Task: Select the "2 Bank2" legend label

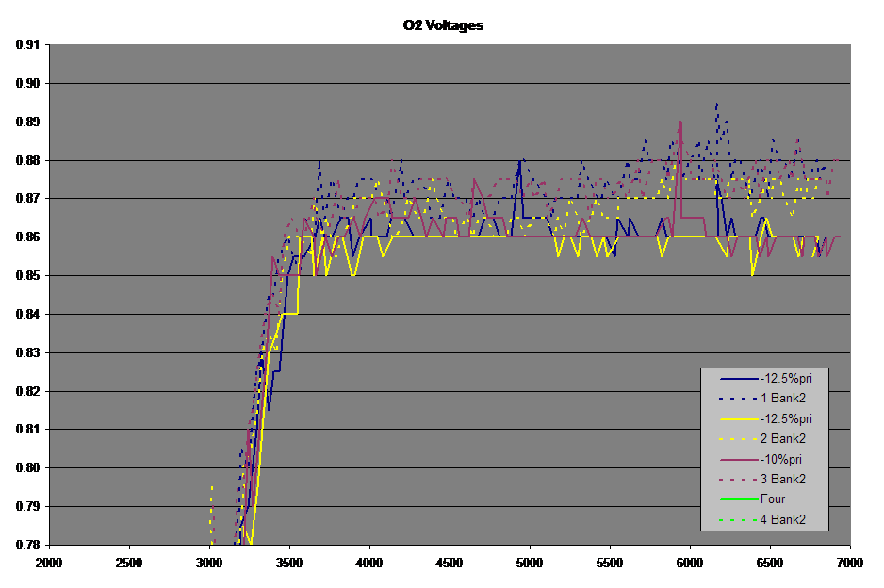Action: tap(782, 439)
